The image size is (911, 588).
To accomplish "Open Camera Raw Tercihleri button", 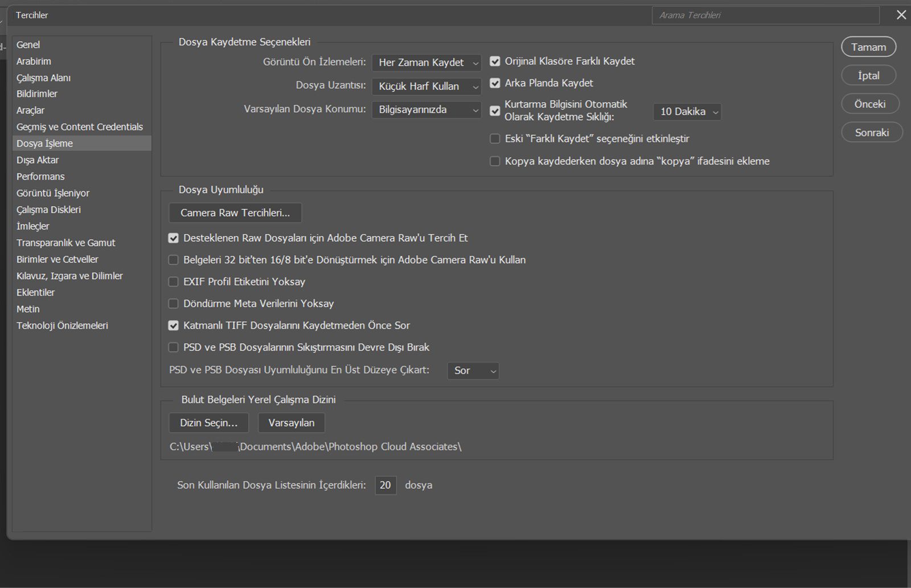I will coord(235,213).
